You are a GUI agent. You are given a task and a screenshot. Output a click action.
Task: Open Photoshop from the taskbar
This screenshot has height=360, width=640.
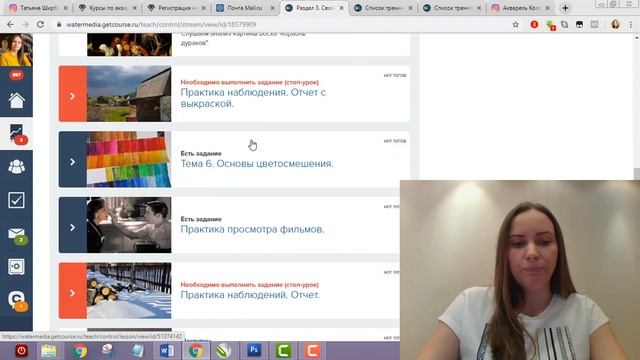(254, 350)
